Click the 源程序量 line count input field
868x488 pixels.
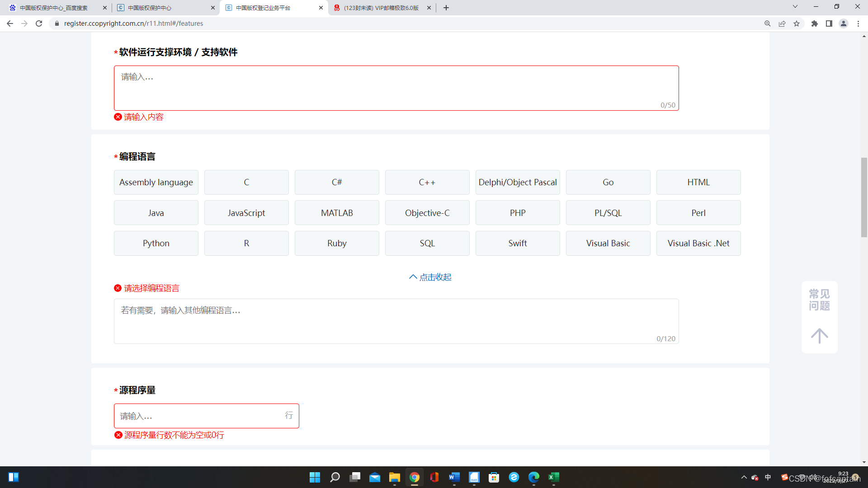199,416
